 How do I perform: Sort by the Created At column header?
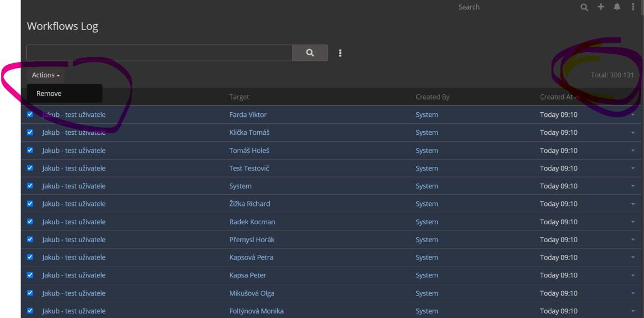[x=557, y=97]
